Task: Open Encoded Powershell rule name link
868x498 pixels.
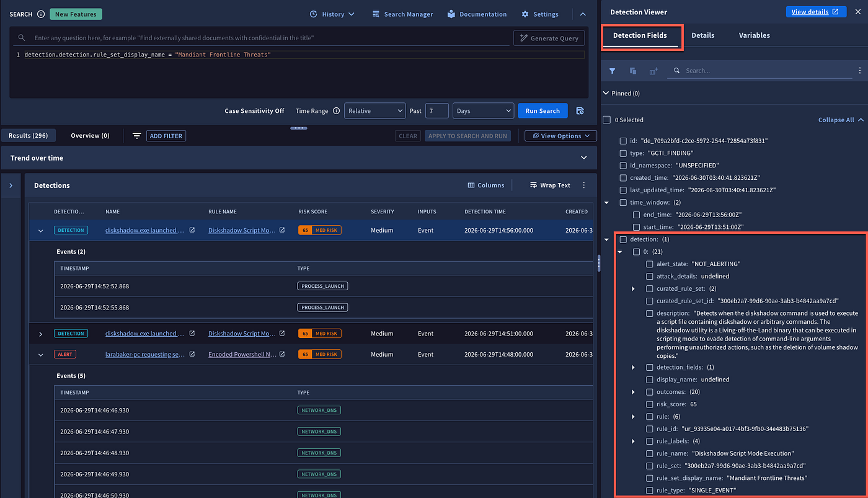Action: (x=242, y=355)
